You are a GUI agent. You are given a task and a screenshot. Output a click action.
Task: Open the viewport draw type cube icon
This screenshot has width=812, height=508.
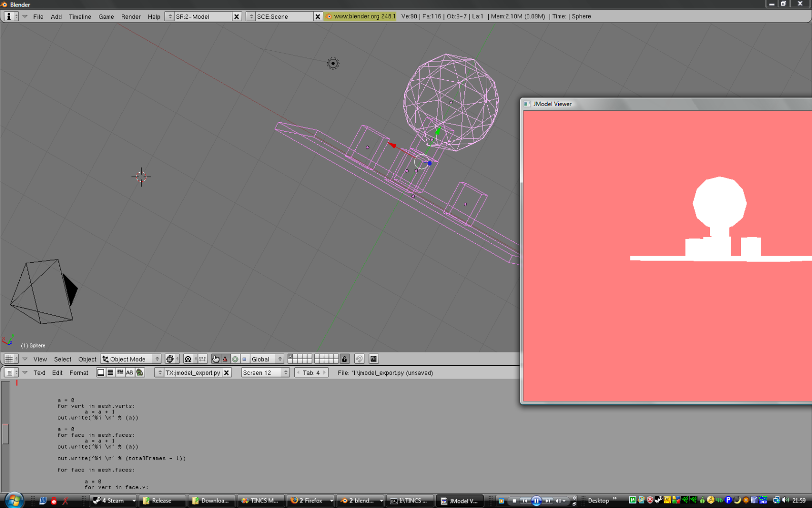(170, 359)
